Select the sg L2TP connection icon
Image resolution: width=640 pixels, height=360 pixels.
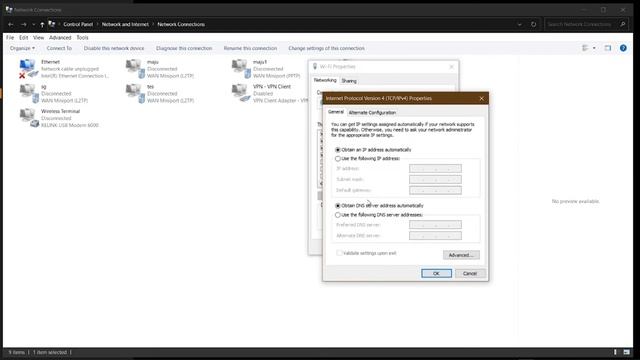29,93
